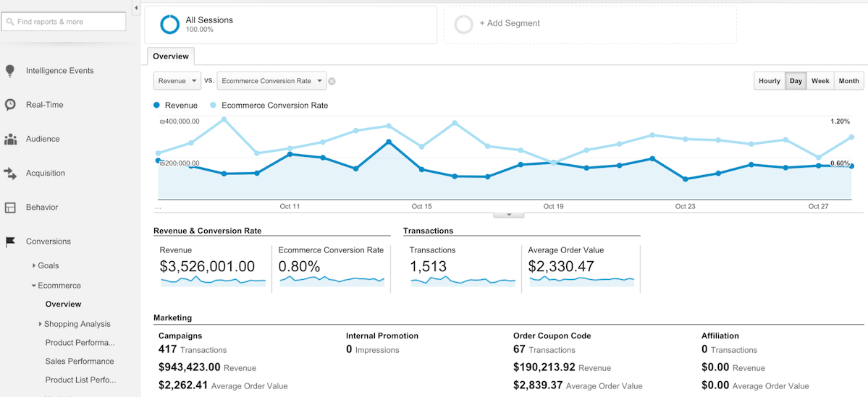Expand the Goals section

[x=34, y=265]
